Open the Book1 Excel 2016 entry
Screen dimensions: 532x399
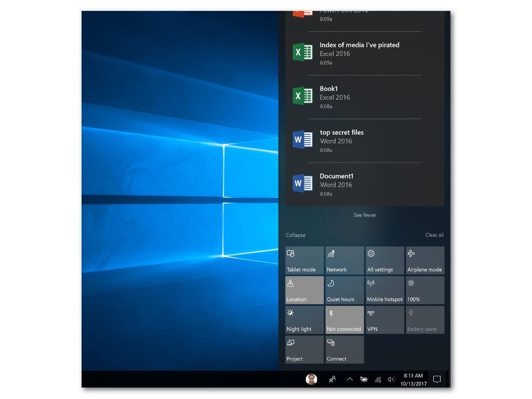pyautogui.click(x=365, y=97)
